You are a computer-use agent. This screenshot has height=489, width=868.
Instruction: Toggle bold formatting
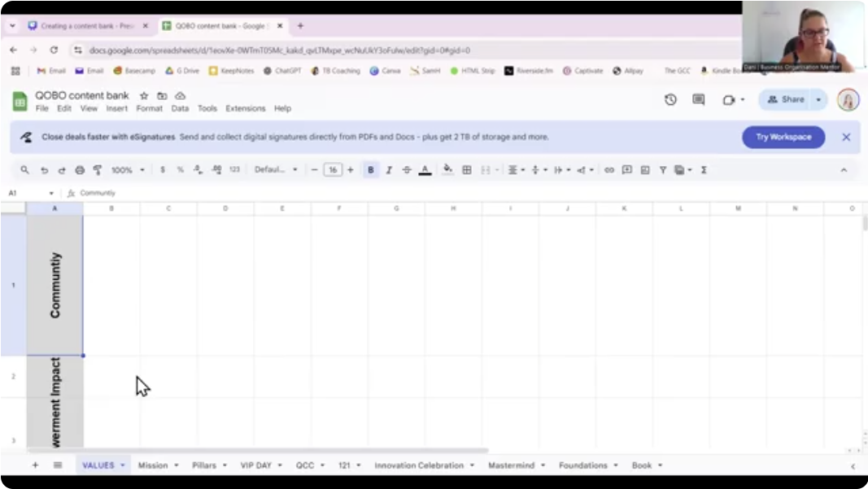point(370,170)
